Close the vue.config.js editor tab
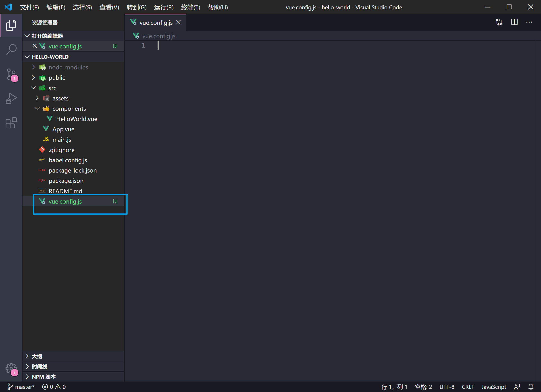Screen dimensions: 541x392 click(178, 22)
